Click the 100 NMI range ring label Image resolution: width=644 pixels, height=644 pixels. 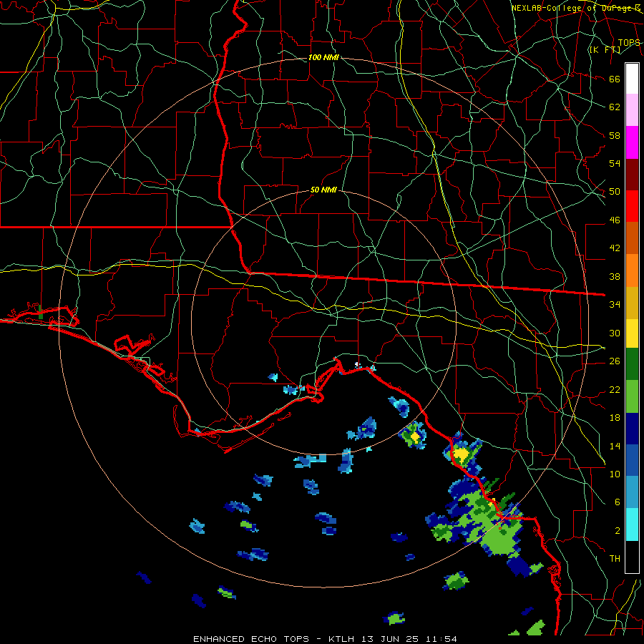(323, 57)
